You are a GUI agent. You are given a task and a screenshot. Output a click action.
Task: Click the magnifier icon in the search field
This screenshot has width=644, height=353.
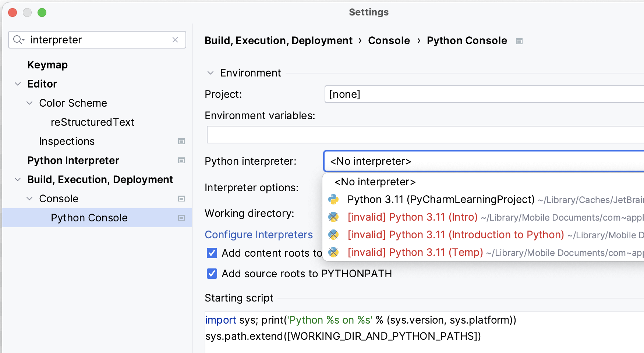tap(18, 39)
